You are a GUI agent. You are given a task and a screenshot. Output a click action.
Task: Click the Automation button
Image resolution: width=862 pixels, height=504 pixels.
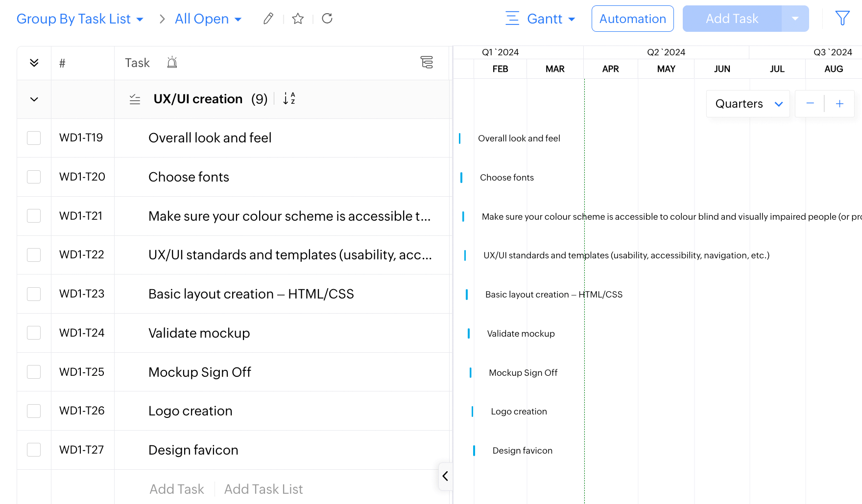point(632,19)
